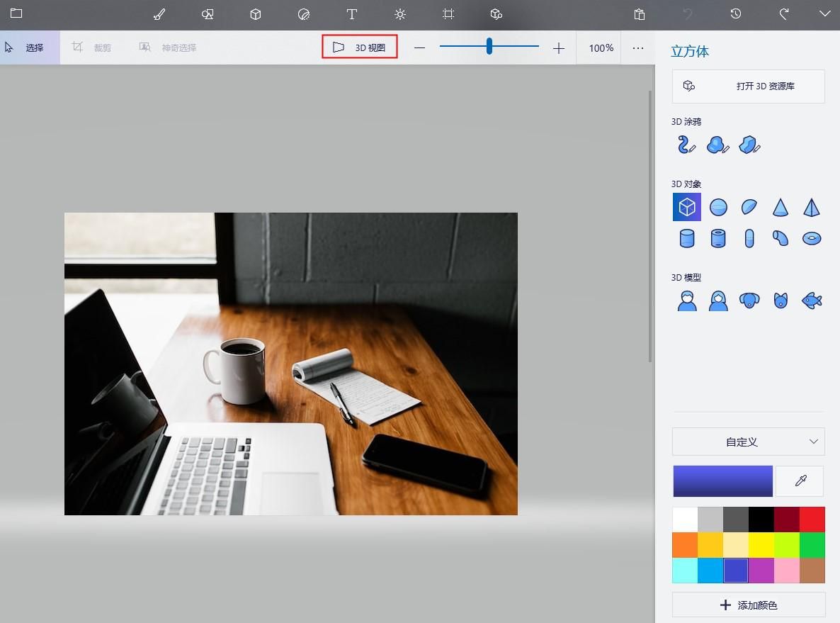Open the three-dots more options menu

[x=637, y=48]
